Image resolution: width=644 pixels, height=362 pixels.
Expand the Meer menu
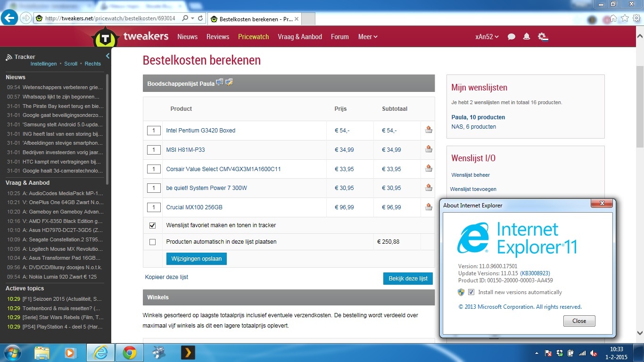(368, 37)
